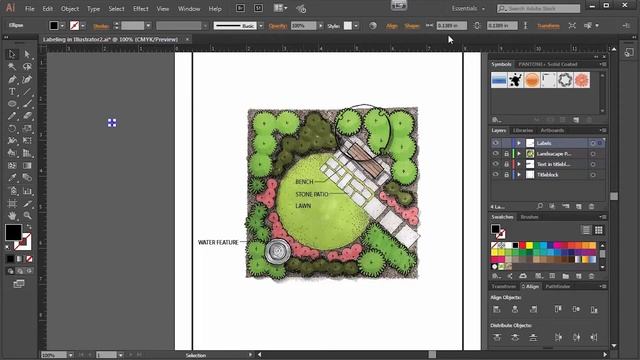The image size is (640, 360).
Task: Expand the Titleblock layer
Action: 519,175
